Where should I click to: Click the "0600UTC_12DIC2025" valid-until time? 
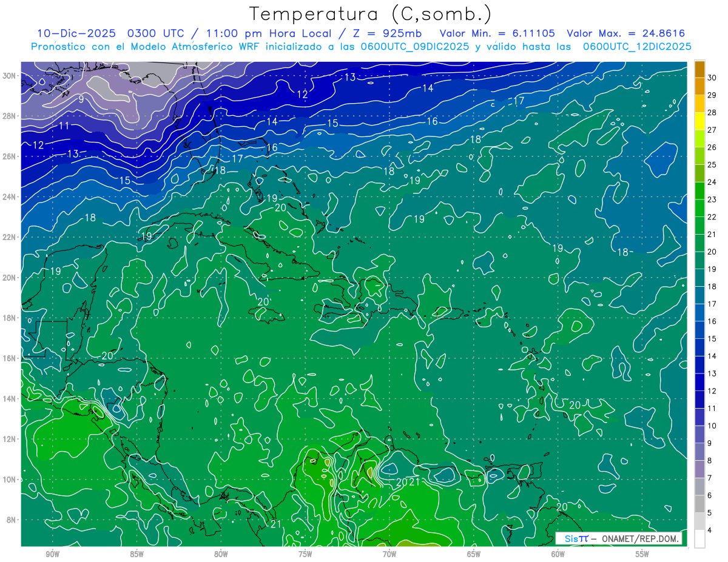tap(636, 47)
